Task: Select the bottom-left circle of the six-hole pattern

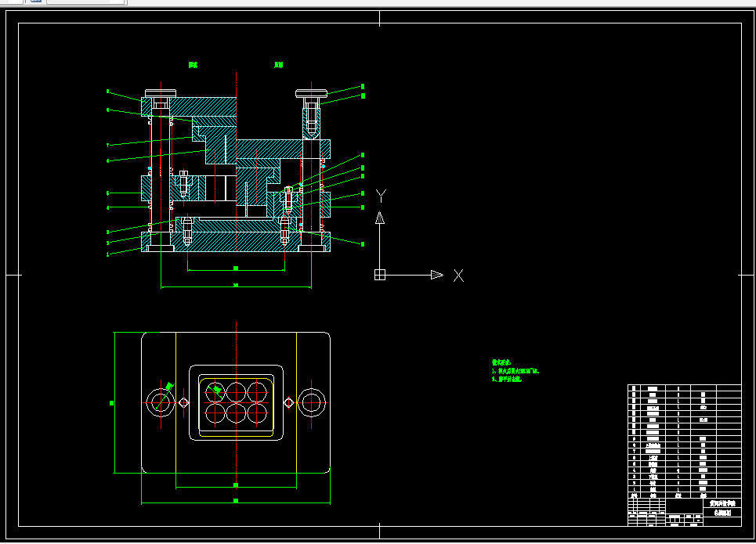Action: click(215, 413)
